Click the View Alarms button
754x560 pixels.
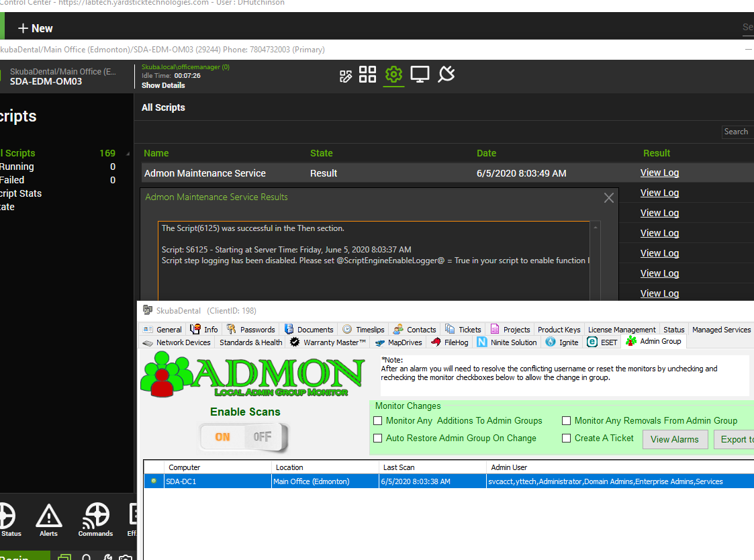675,439
